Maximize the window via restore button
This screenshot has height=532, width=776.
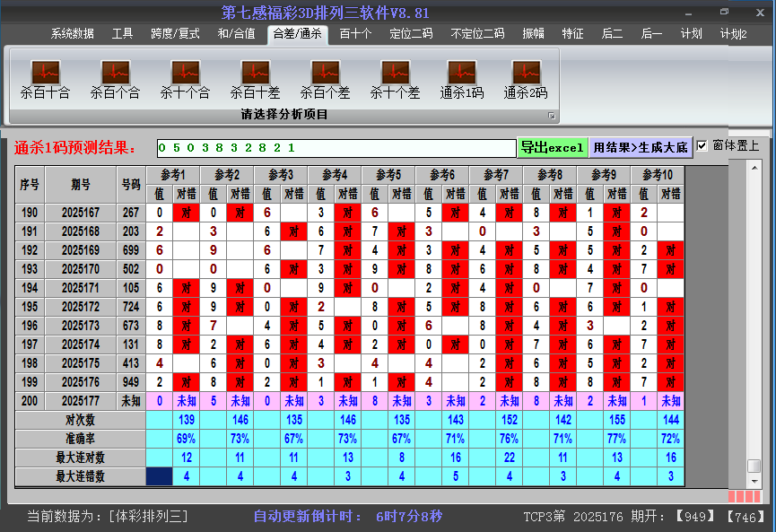[724, 12]
